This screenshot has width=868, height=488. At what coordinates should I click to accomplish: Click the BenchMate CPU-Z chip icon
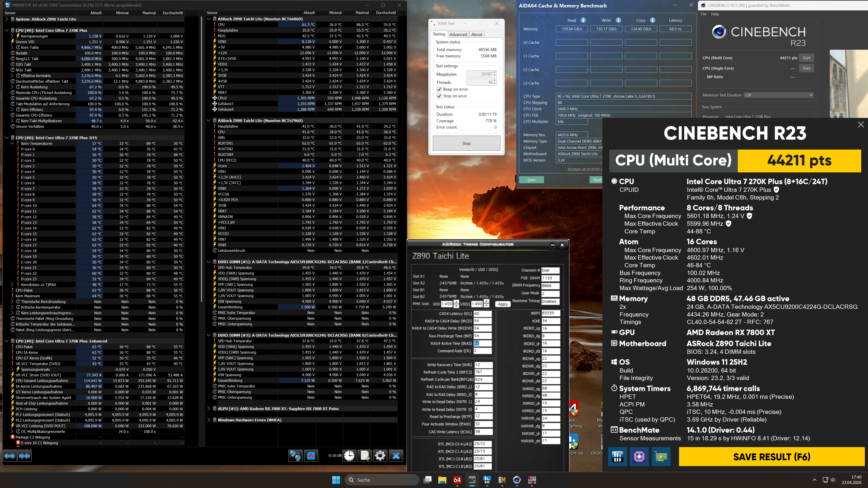click(x=639, y=457)
